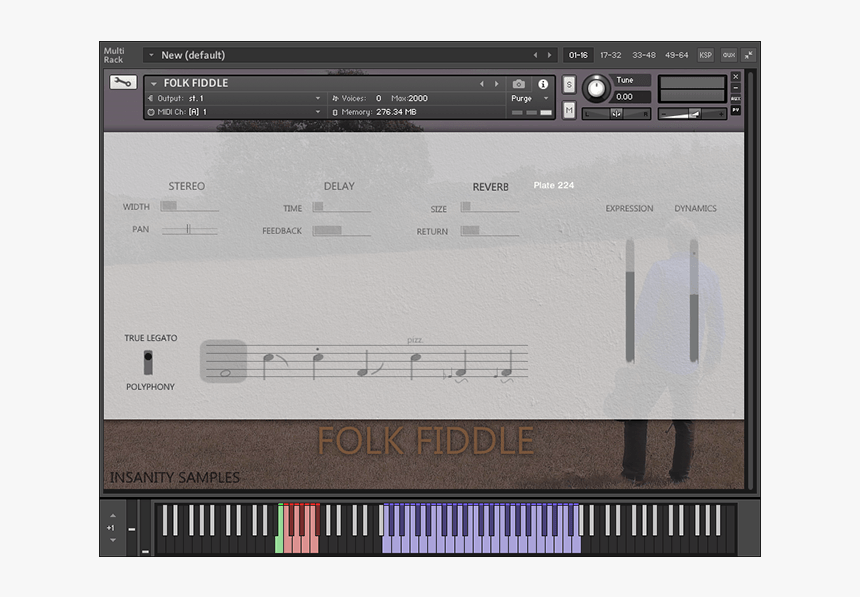Switch to the 33-48 page
The height and width of the screenshot is (597, 860).
point(644,55)
